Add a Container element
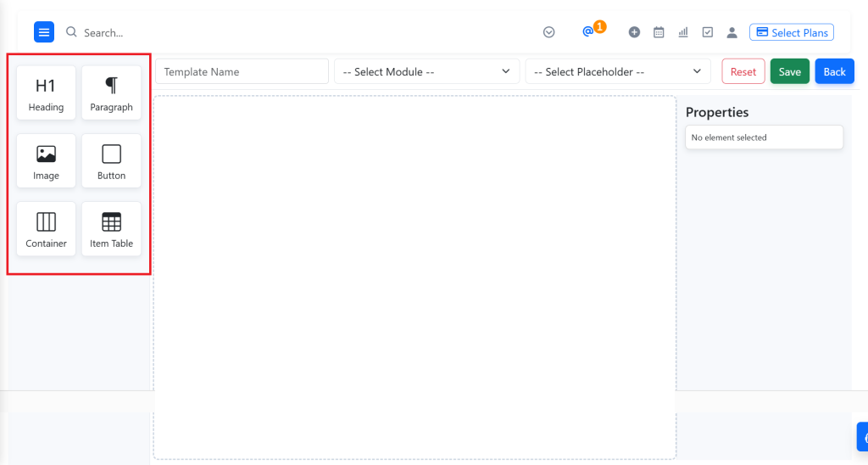 point(46,229)
